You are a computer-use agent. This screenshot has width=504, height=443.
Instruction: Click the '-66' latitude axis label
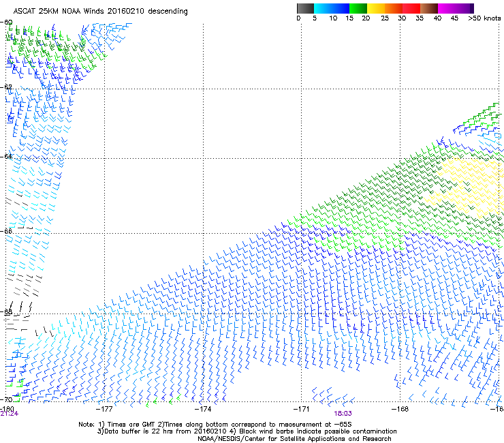point(6,231)
